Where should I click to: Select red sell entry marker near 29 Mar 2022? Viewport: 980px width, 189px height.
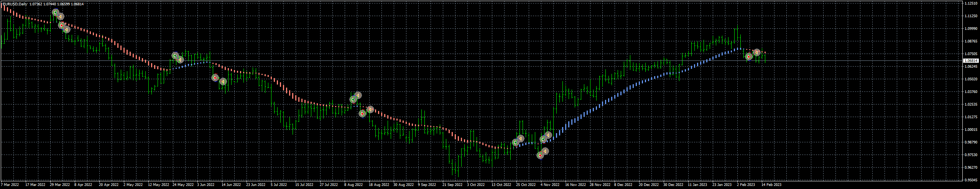click(x=61, y=25)
